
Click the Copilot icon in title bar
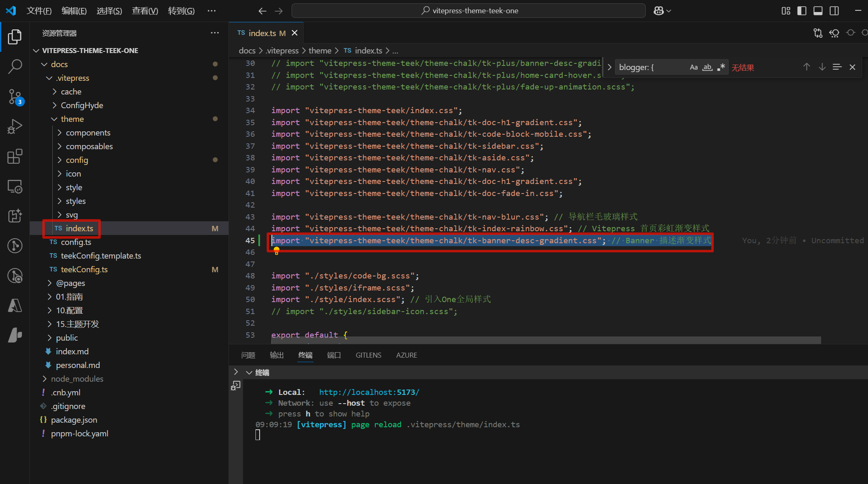[x=658, y=11]
